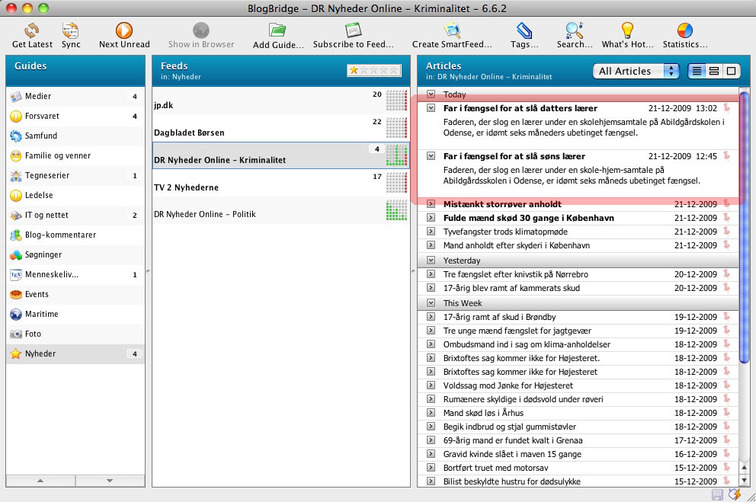Screen dimensions: 756x502
Task: Toggle pin on 'Far i fængsel for at slå datters lærer'
Action: click(728, 108)
